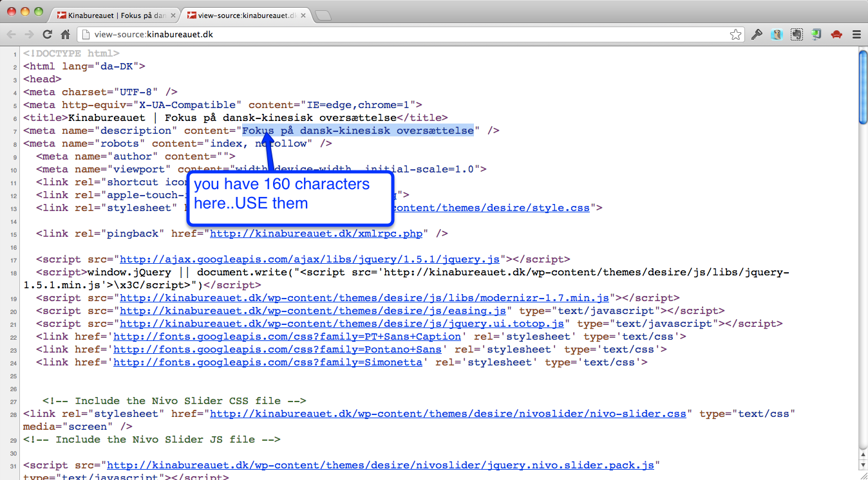Image resolution: width=868 pixels, height=480 pixels.
Task: Click the <head> tag line
Action: [42, 79]
